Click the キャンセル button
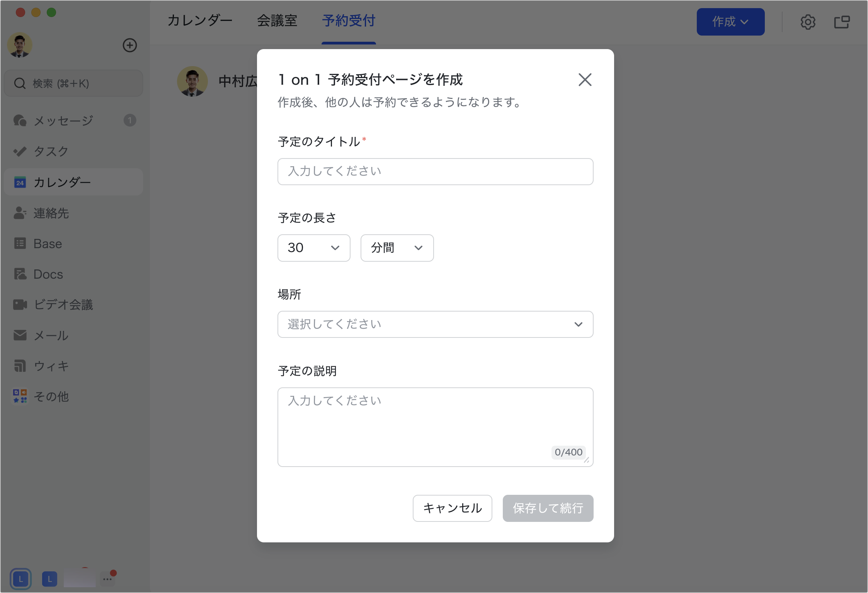The width and height of the screenshot is (868, 593). click(452, 508)
